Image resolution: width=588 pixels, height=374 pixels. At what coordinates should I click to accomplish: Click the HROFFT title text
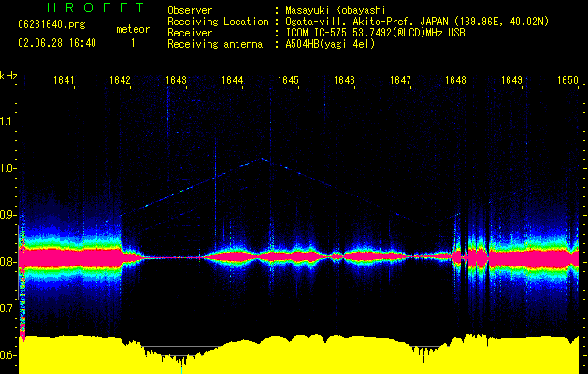pos(96,7)
